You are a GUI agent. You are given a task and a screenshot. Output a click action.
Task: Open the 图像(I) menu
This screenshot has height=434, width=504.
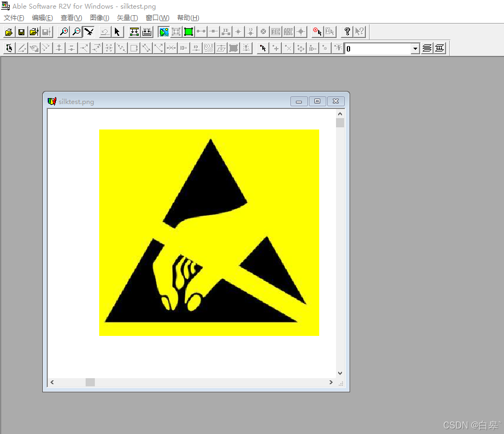pyautogui.click(x=99, y=18)
